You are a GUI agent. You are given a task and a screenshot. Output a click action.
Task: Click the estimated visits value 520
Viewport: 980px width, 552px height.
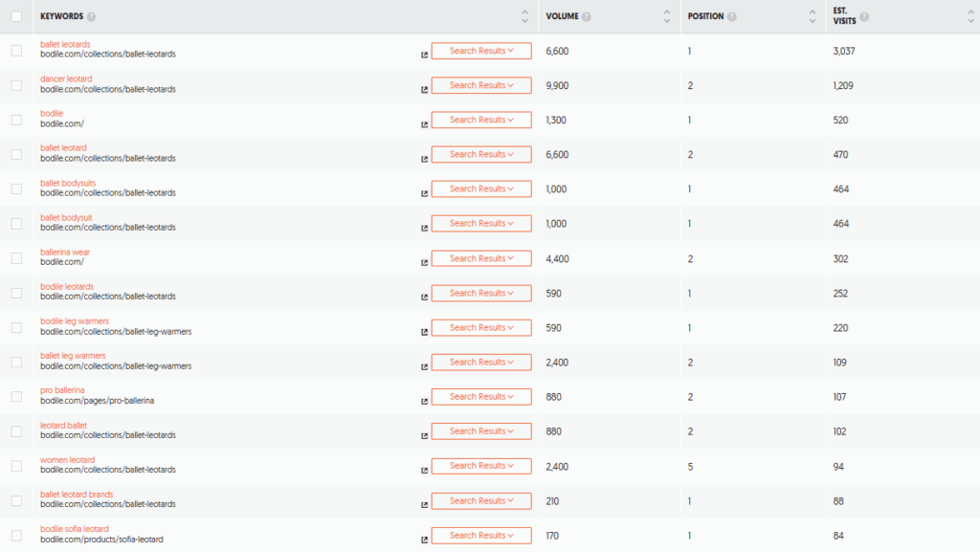pyautogui.click(x=840, y=120)
